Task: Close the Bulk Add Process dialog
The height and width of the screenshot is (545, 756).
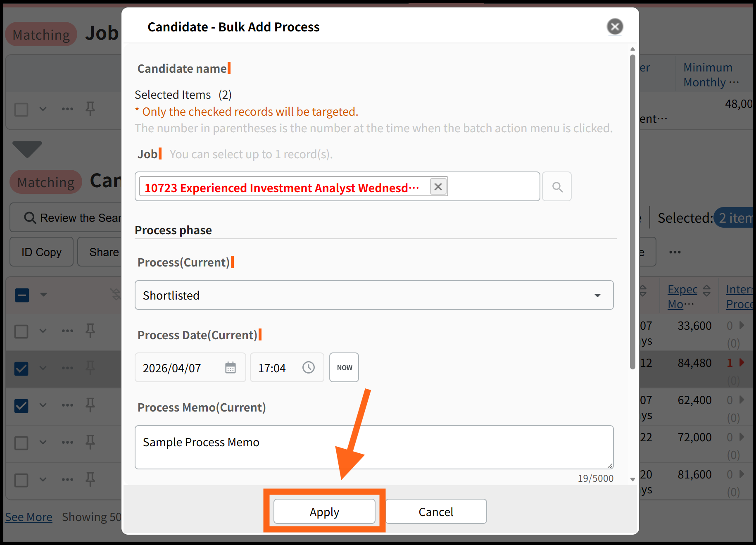Action: point(615,27)
